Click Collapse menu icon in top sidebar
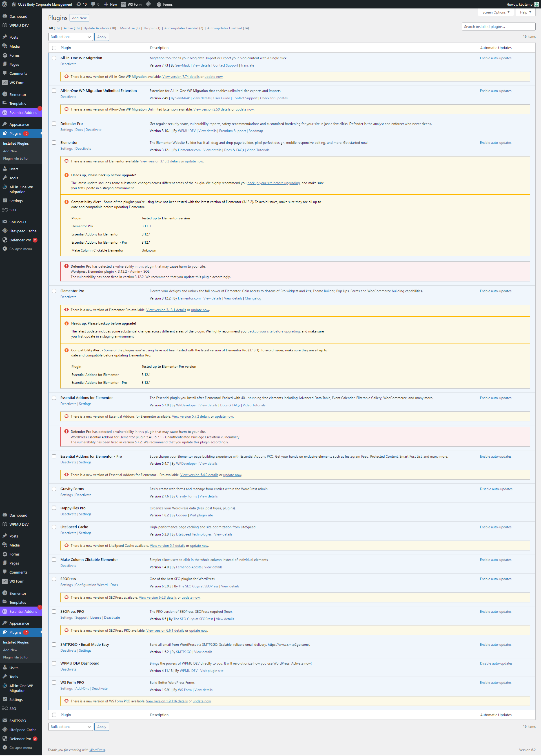 (5, 249)
